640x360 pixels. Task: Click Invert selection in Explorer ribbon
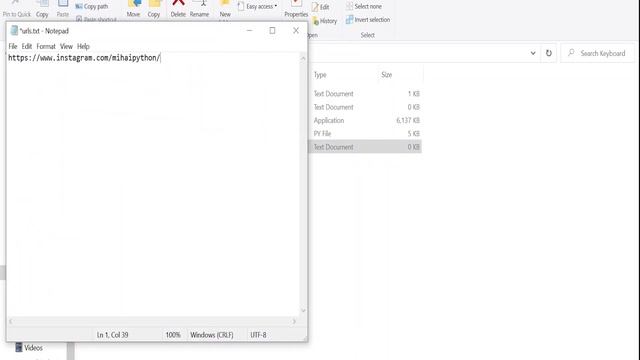point(368,20)
